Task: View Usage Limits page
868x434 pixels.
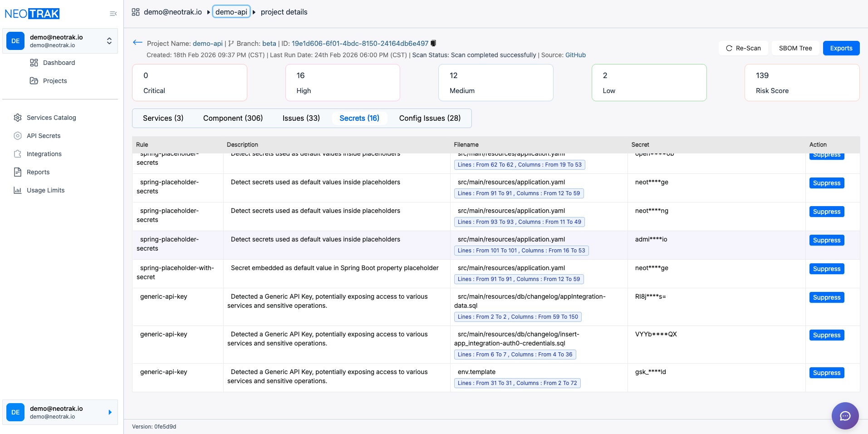Action: coord(45,190)
